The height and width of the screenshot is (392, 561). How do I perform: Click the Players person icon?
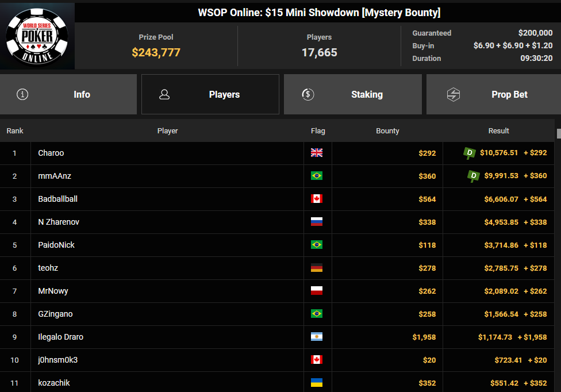point(164,94)
